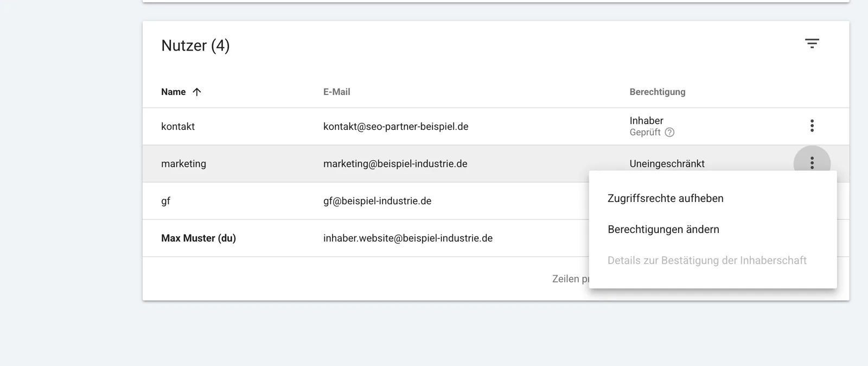Click the Berechtigung column header

(x=657, y=92)
